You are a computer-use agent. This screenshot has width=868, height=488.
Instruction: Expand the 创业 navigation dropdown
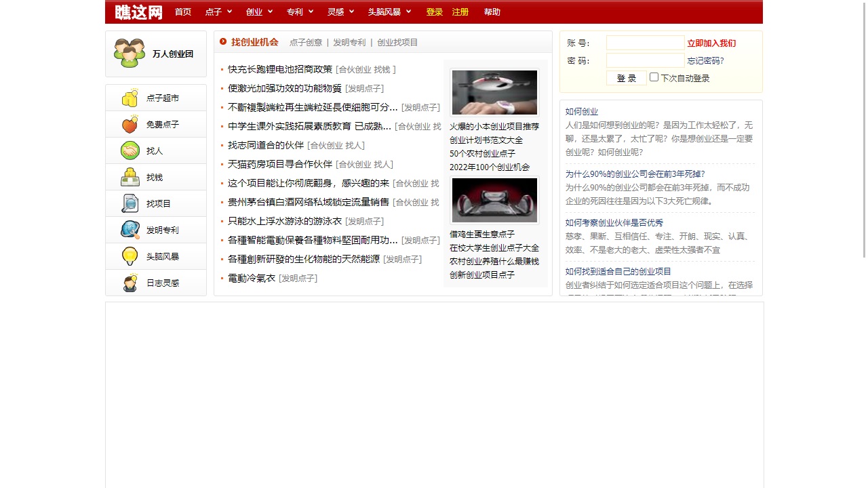coord(259,12)
